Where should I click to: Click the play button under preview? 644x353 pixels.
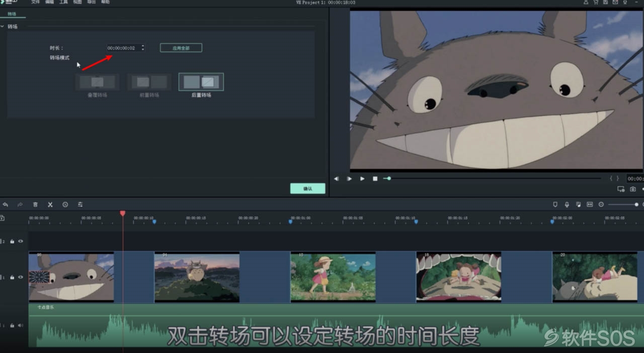click(362, 179)
